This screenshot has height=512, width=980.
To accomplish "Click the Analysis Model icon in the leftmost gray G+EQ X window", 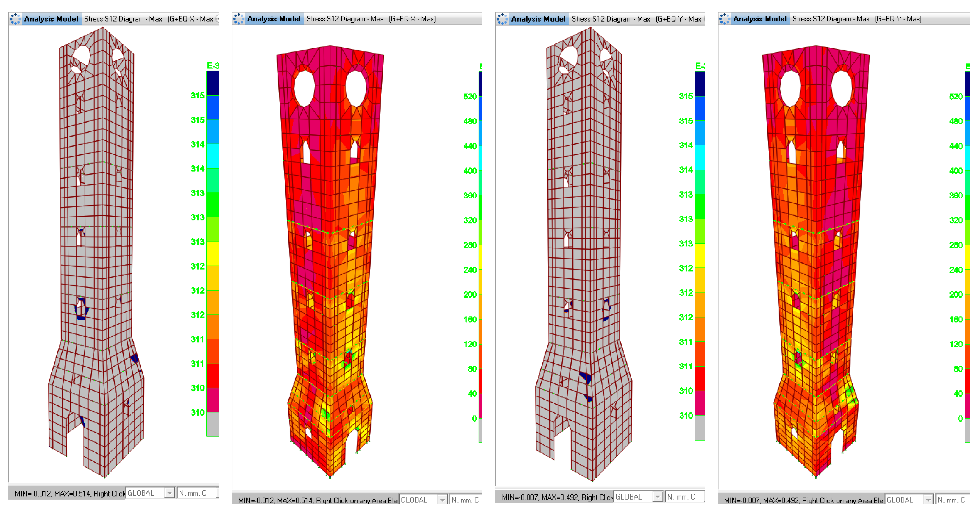I will [x=15, y=19].
